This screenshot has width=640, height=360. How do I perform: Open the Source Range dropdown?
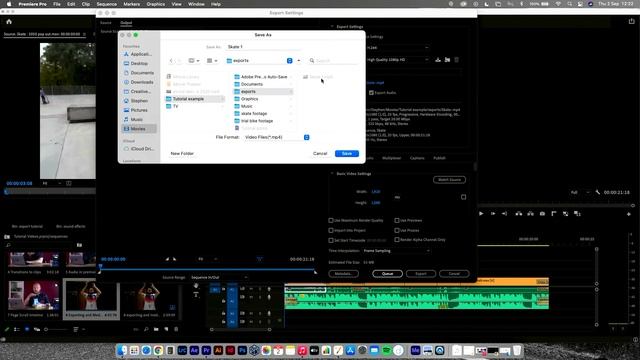point(219,278)
